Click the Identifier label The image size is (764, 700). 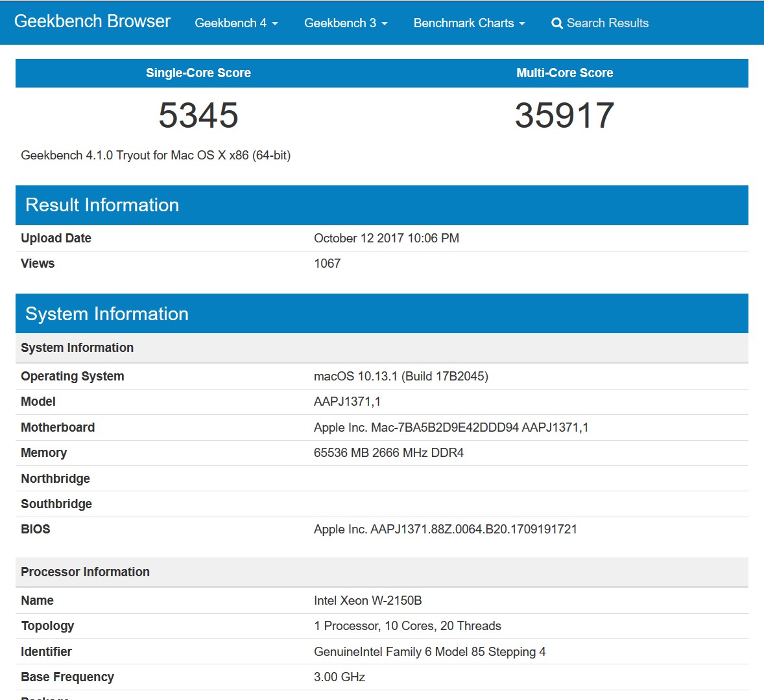(x=46, y=652)
